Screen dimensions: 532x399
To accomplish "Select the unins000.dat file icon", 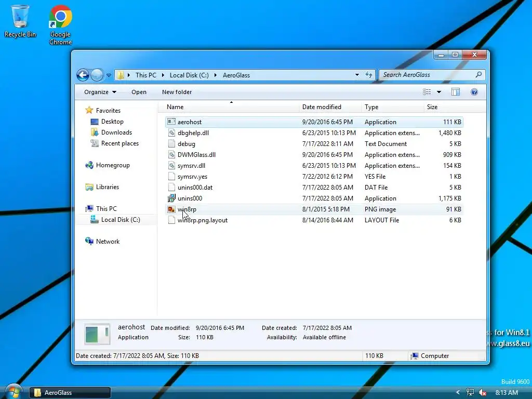I will pos(171,187).
